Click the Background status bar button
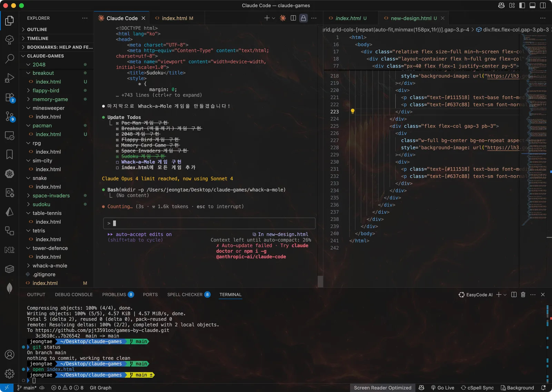 click(517, 388)
